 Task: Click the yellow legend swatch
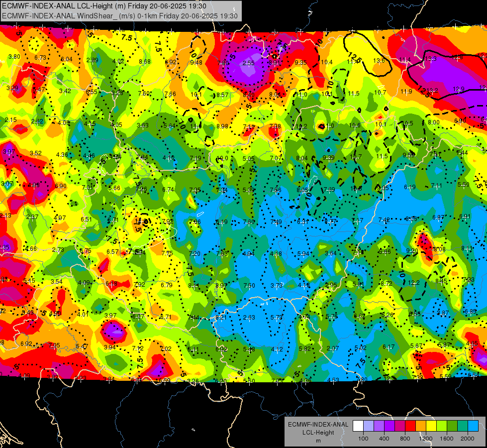(x=431, y=426)
